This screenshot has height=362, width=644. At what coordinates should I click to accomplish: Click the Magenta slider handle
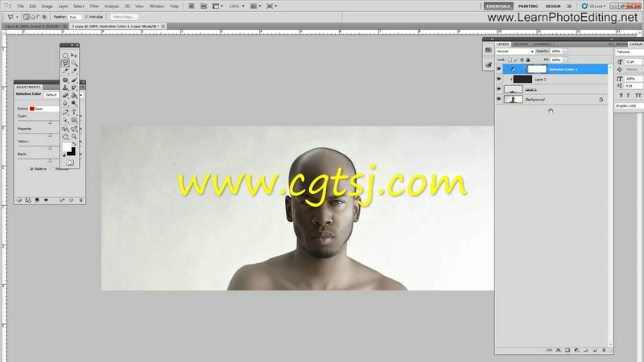[x=50, y=135]
